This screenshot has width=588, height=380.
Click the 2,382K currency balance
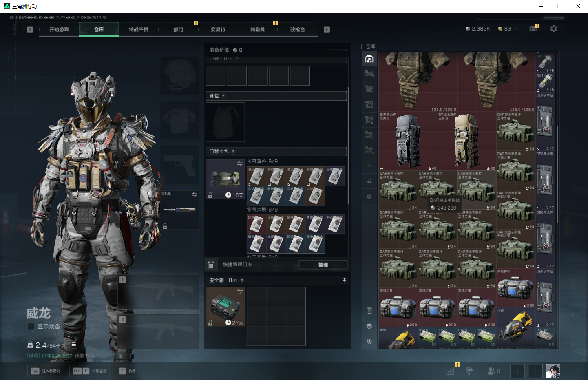click(478, 29)
